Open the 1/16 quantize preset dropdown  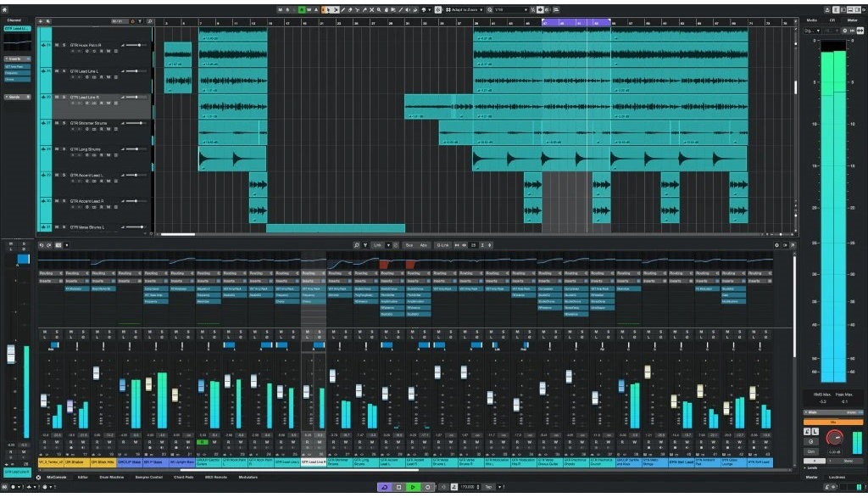(x=526, y=9)
